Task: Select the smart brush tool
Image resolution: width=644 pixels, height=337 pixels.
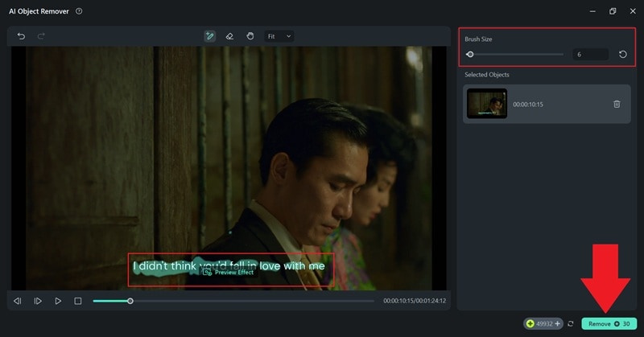Action: point(209,36)
